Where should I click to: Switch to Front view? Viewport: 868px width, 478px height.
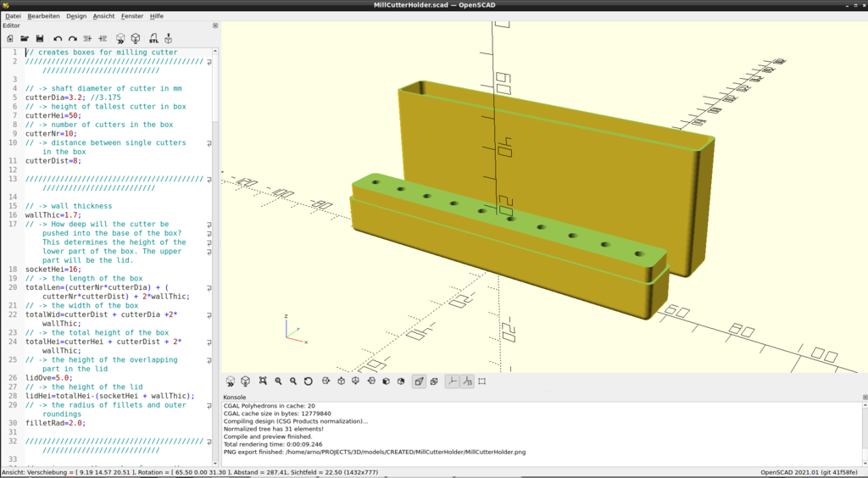click(x=387, y=381)
